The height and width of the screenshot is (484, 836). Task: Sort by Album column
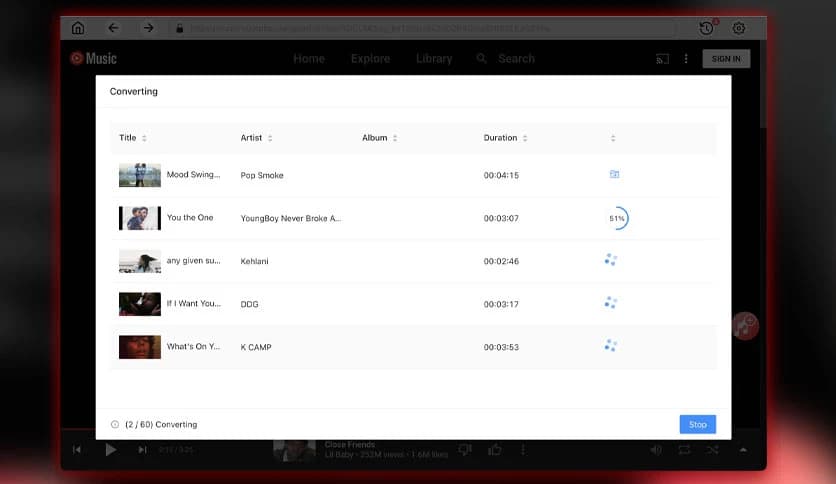click(395, 138)
